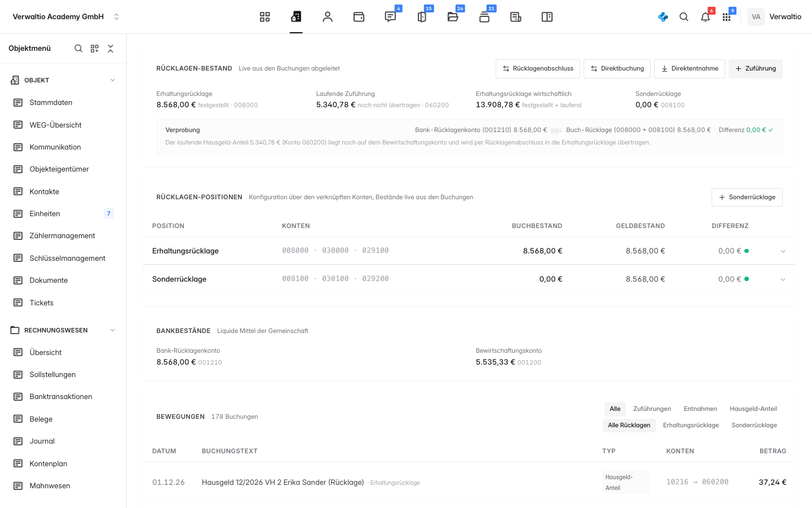Click the active building icon in top navigation

pyautogui.click(x=296, y=17)
